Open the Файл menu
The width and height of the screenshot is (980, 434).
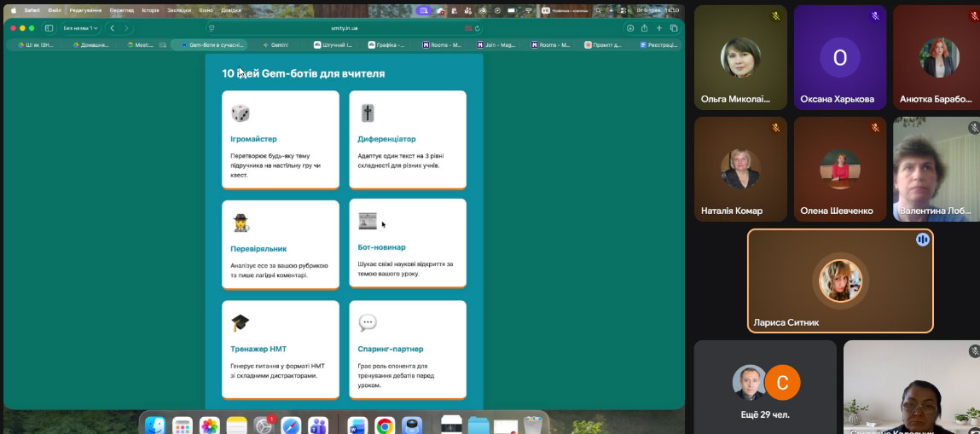click(55, 10)
